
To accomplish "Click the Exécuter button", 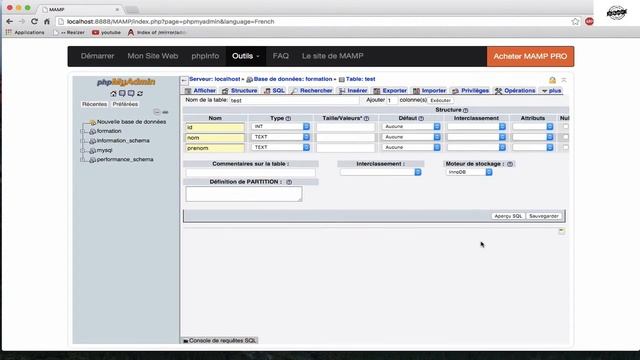I will pyautogui.click(x=440, y=100).
